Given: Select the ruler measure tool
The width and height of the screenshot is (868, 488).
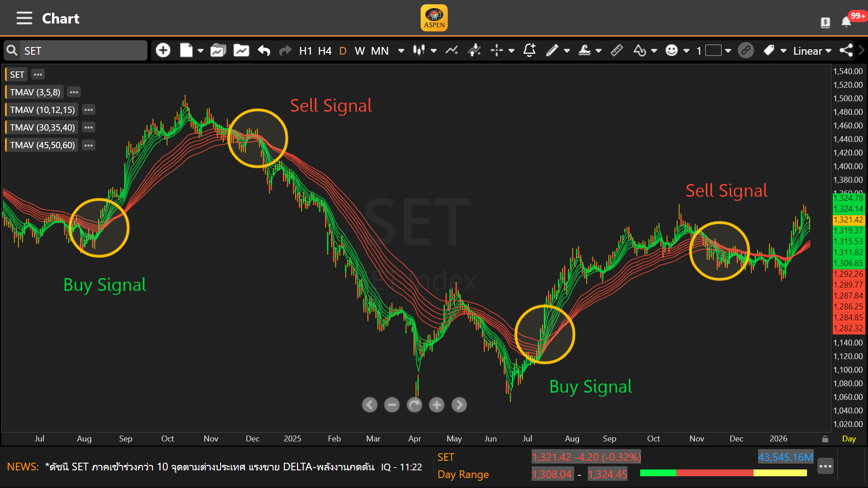Looking at the screenshot, I should (x=617, y=50).
